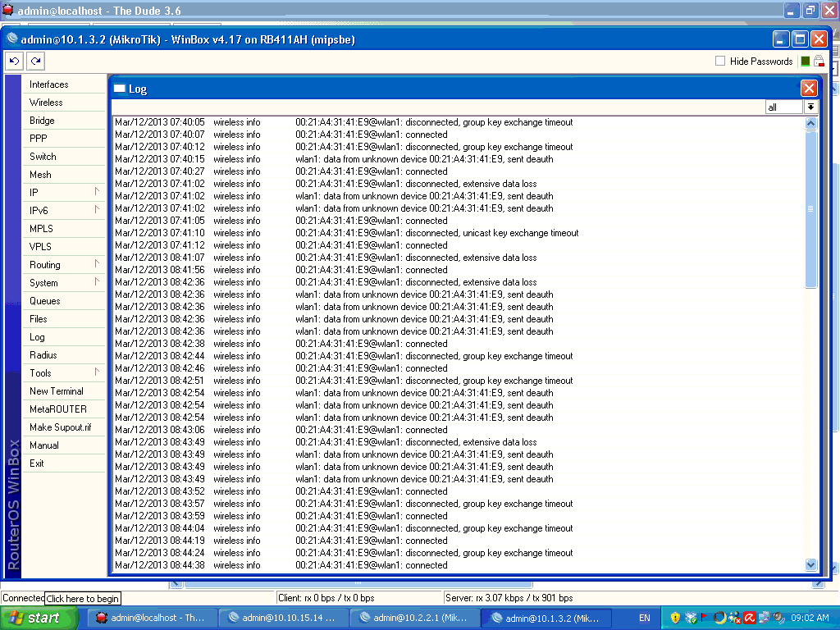Screen dimensions: 840x630
Task: Select log entry at 07:41:10 unicast key timeout
Action: point(458,233)
